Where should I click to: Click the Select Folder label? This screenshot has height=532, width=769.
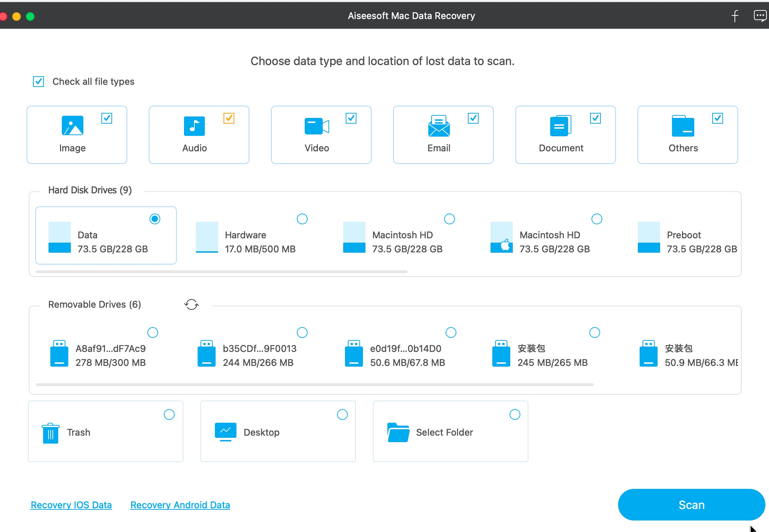click(445, 432)
